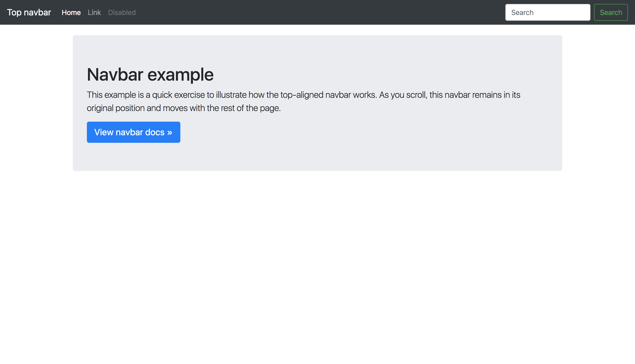The image size is (635, 364).
Task: Click the Top navbar brand link
Action: pos(29,12)
